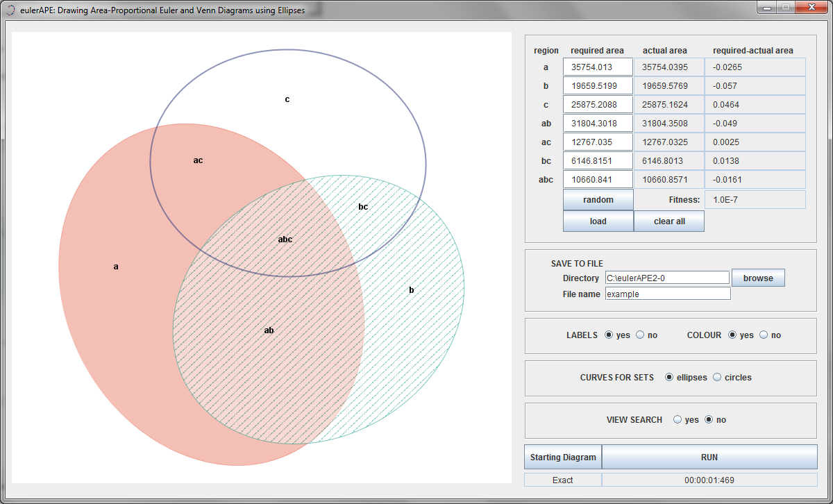Click the 'c' label in the diagram
The height and width of the screenshot is (504, 833).
click(287, 99)
